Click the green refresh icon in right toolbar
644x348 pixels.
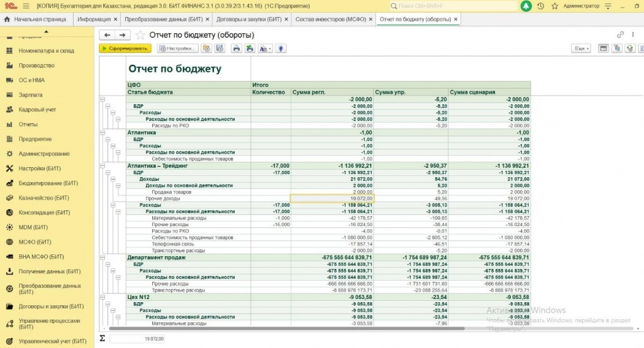tap(630, 48)
